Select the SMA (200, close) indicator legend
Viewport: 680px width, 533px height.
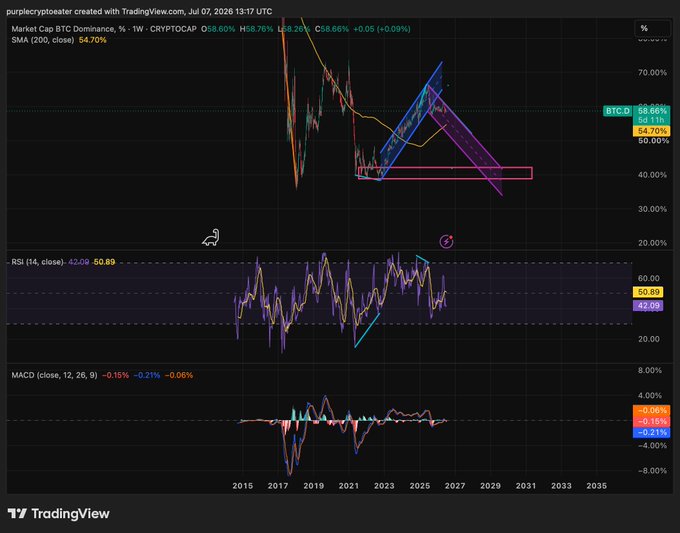pyautogui.click(x=42, y=40)
